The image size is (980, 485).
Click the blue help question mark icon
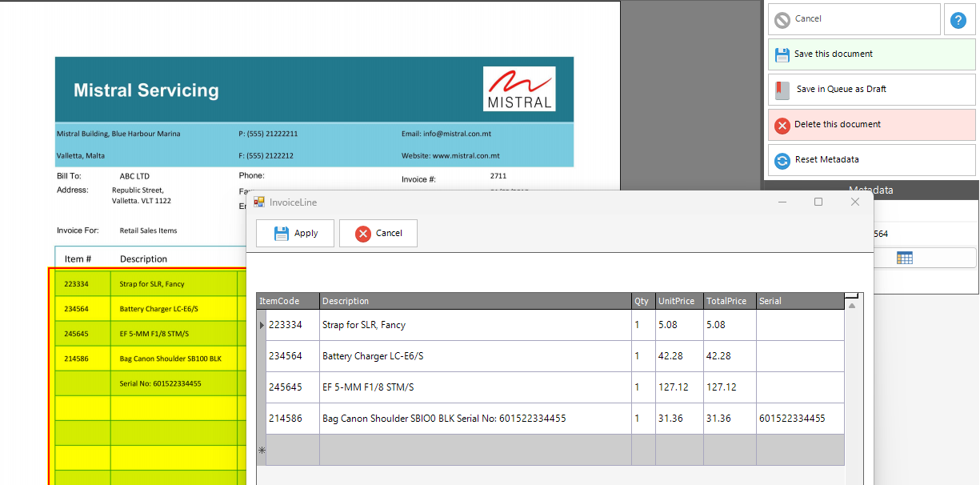click(x=958, y=20)
